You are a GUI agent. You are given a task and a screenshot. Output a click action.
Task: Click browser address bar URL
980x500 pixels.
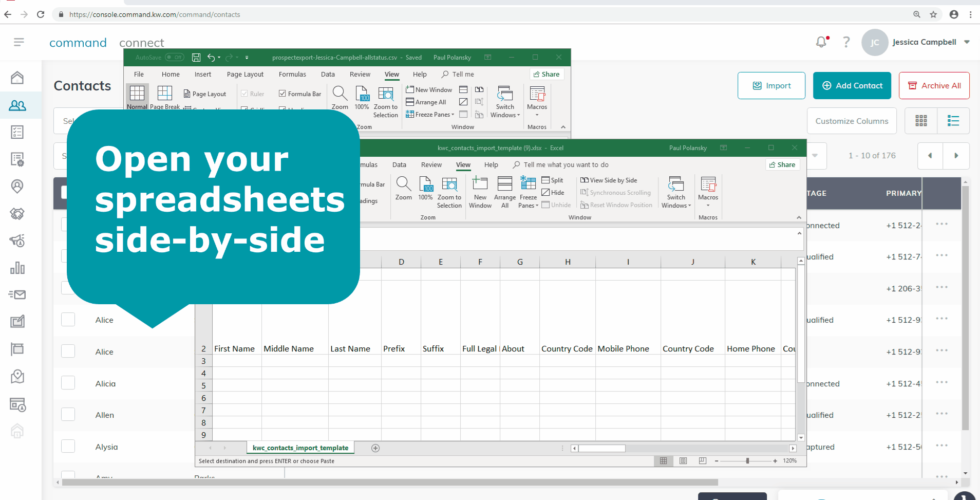tap(155, 14)
